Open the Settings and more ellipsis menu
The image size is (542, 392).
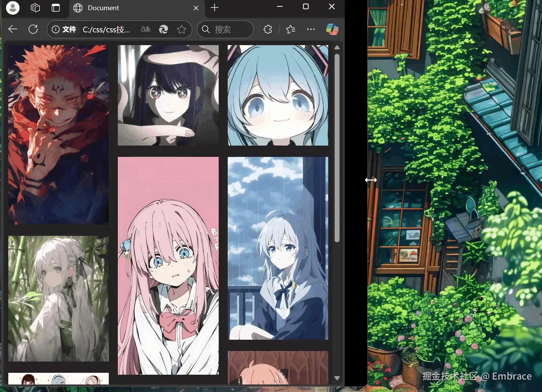(x=311, y=29)
